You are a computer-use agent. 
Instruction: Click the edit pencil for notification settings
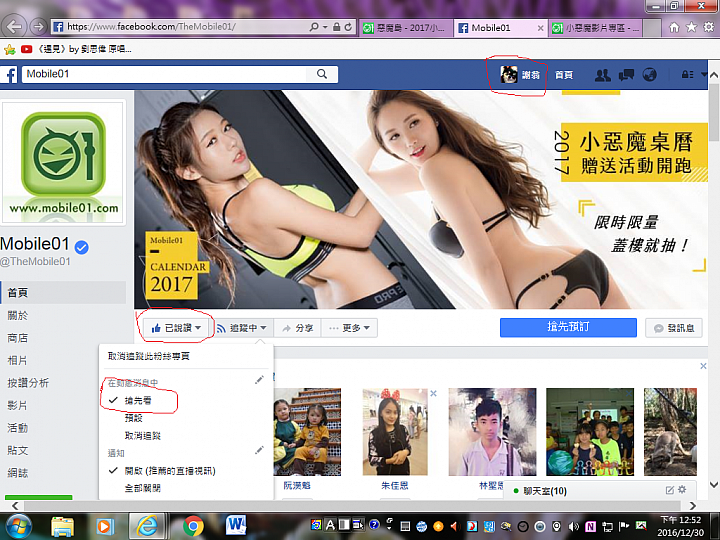coord(259,450)
